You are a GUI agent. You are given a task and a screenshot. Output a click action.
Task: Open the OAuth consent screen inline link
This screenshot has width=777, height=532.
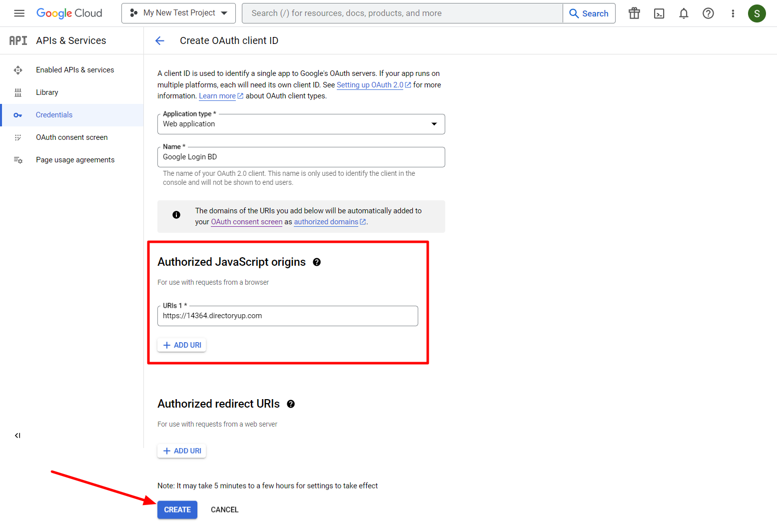point(247,222)
